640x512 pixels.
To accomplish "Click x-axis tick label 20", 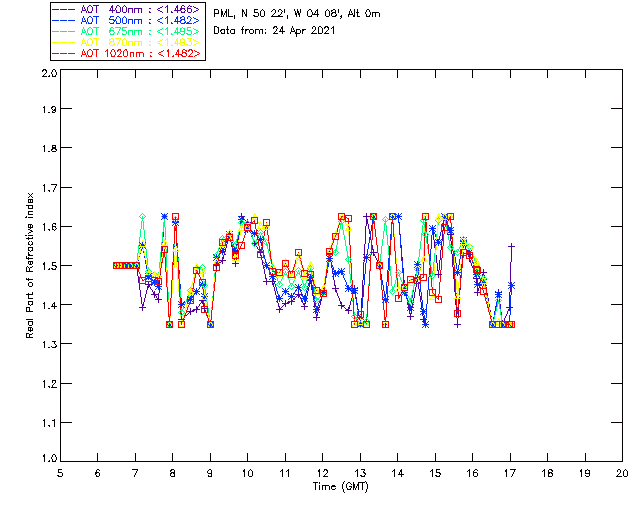I will click(622, 473).
